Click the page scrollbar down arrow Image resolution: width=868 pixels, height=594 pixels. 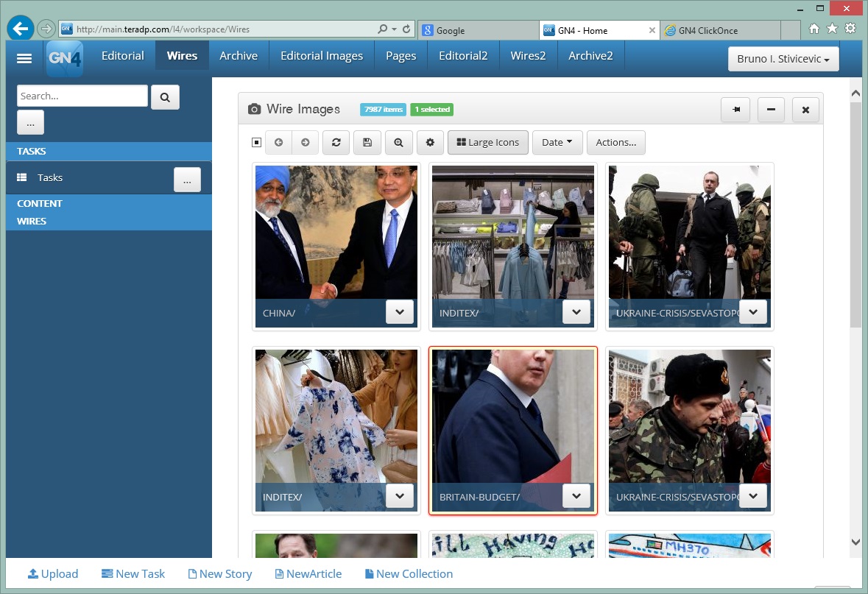[855, 542]
